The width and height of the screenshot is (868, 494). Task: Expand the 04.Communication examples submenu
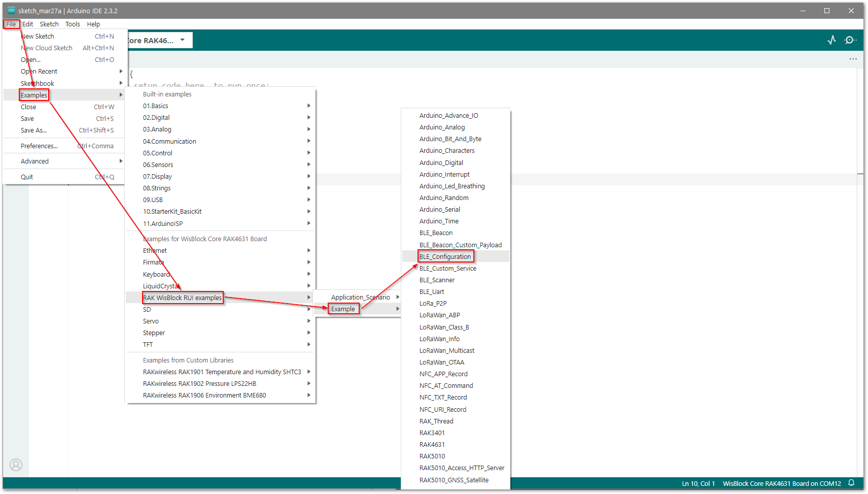coord(221,141)
